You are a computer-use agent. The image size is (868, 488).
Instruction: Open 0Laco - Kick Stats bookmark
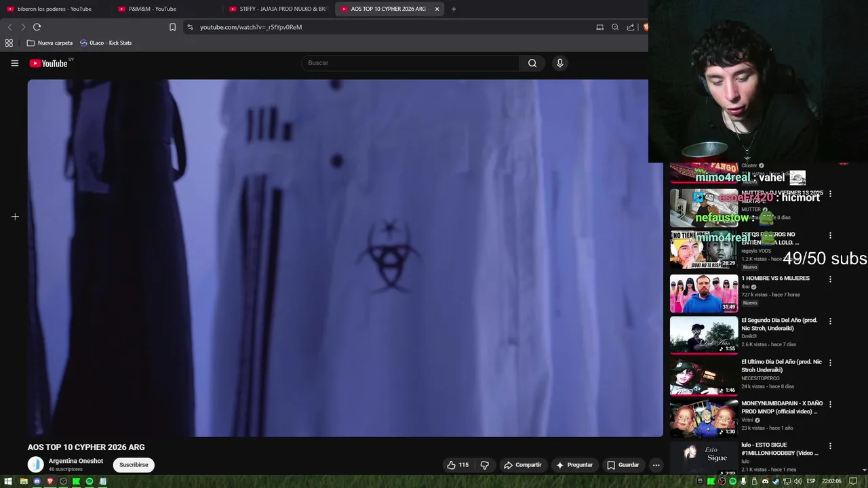[x=106, y=43]
